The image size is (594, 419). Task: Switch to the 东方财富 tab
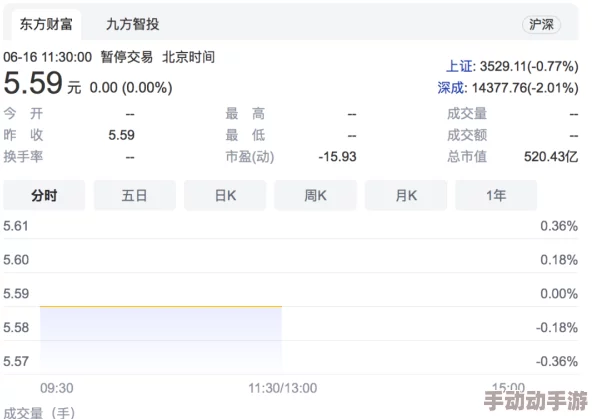46,25
